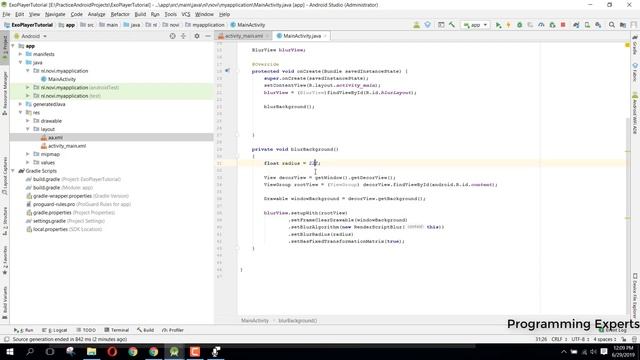
Task: Open the File menu
Action: tap(6, 14)
